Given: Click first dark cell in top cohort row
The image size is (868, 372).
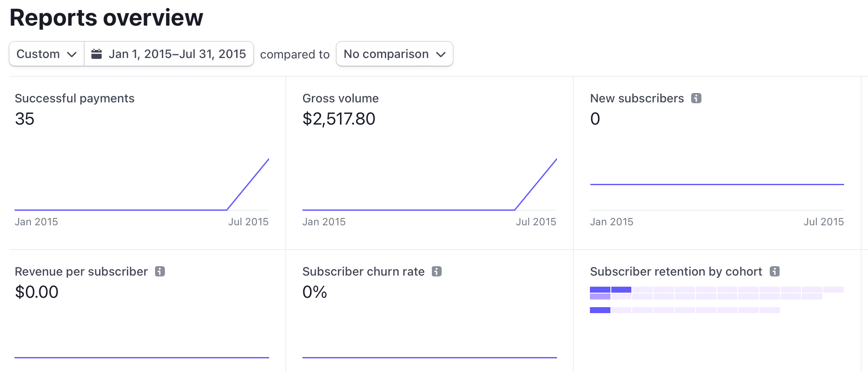Looking at the screenshot, I should pyautogui.click(x=600, y=290).
